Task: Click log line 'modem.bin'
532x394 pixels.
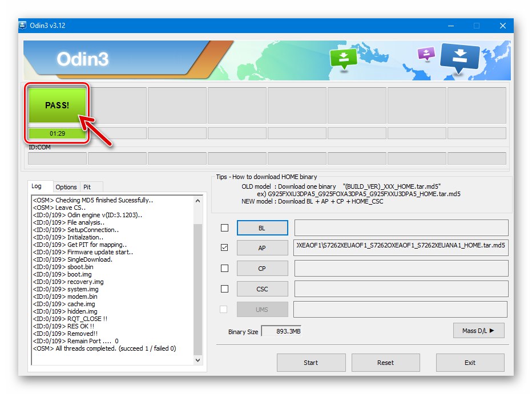Action: [65, 296]
